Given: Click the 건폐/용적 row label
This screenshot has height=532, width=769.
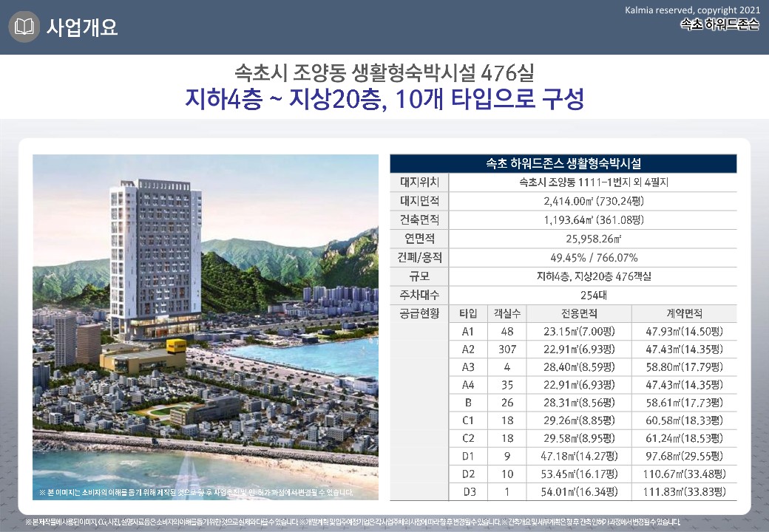Looking at the screenshot, I should pos(419,257).
